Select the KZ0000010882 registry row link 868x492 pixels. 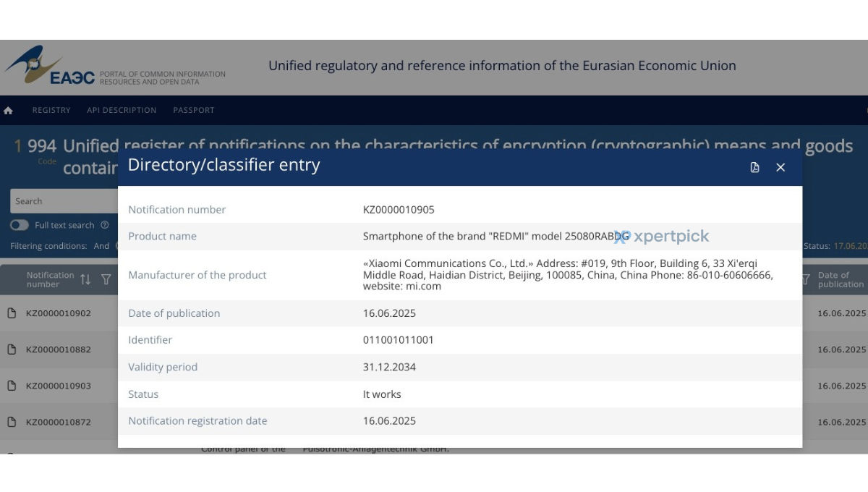click(x=59, y=349)
